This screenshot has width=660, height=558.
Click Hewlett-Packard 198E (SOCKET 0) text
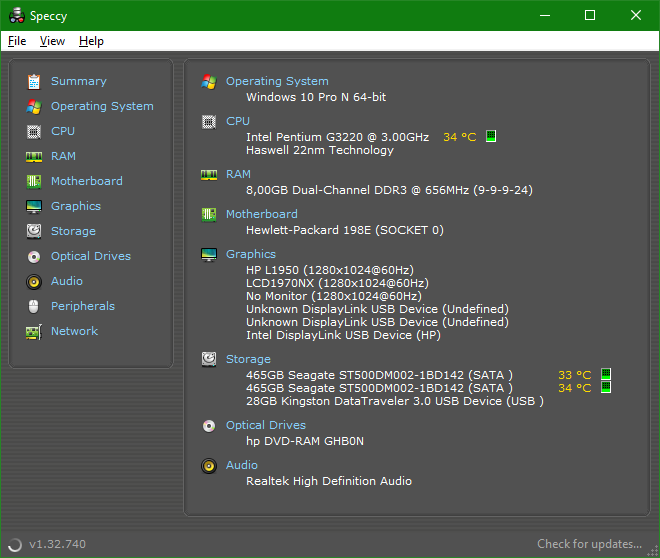(x=345, y=230)
